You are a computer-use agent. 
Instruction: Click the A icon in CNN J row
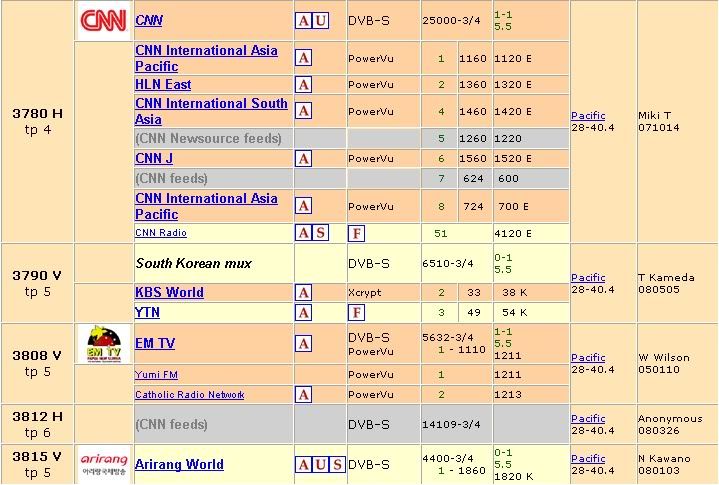pos(304,159)
